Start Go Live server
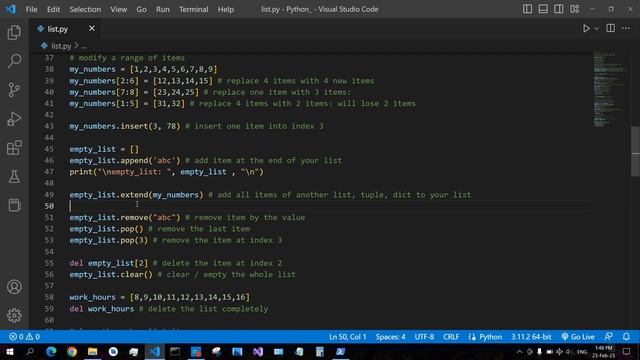Screen dimensions: 640x360 (x=578, y=337)
